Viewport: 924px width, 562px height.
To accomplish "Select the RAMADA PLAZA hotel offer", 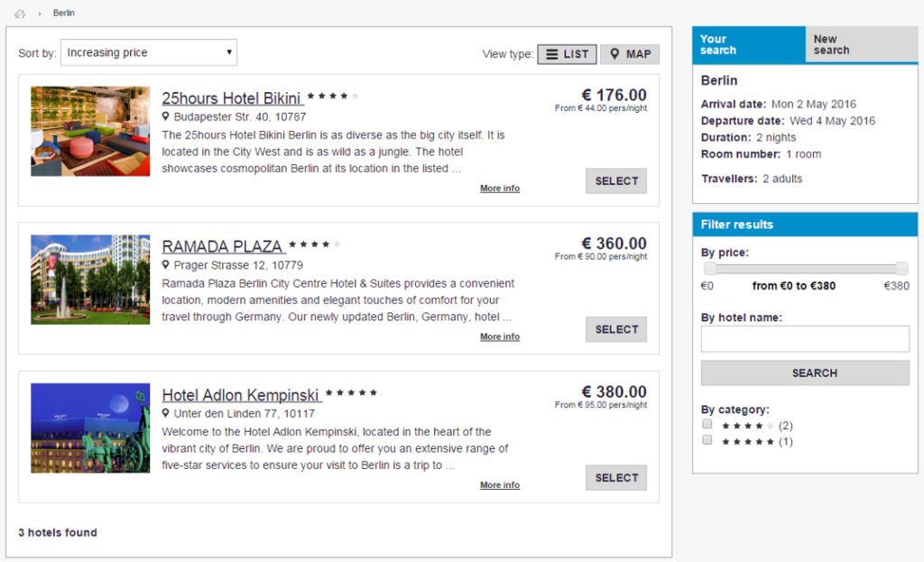I will tap(616, 329).
